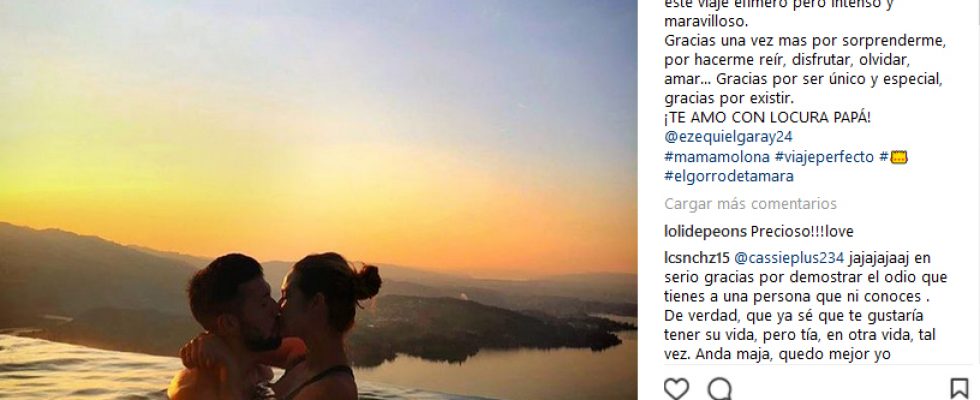
Task: Follow the @cassieplus234 mention in the comment
Action: point(789,258)
